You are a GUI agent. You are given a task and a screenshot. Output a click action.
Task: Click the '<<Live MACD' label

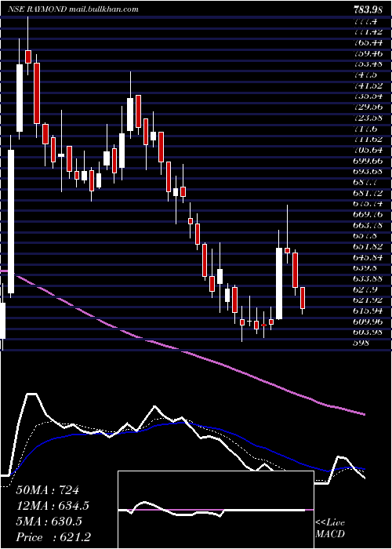tap(330, 529)
